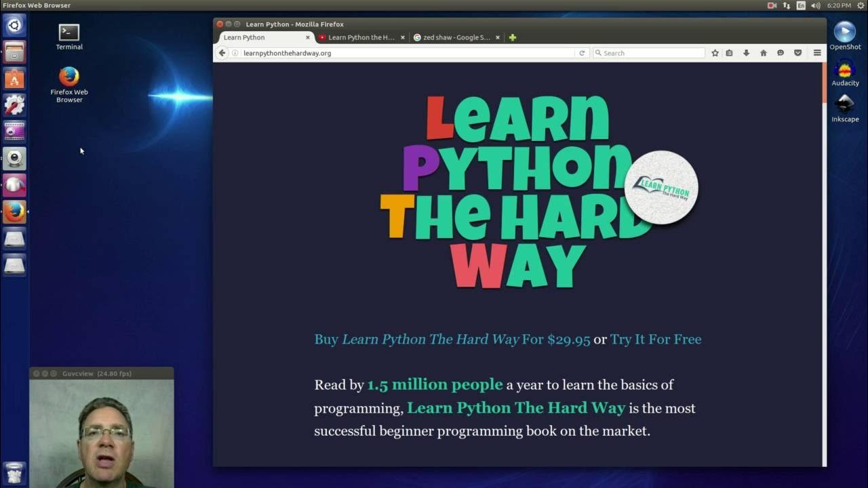Close the zed shaw Google tab

click(498, 37)
